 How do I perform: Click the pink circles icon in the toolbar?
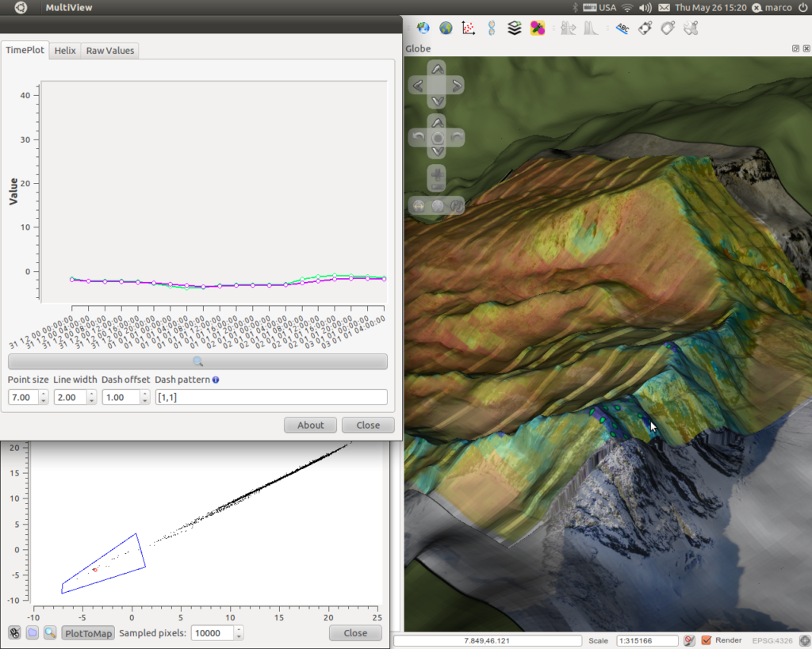click(538, 28)
